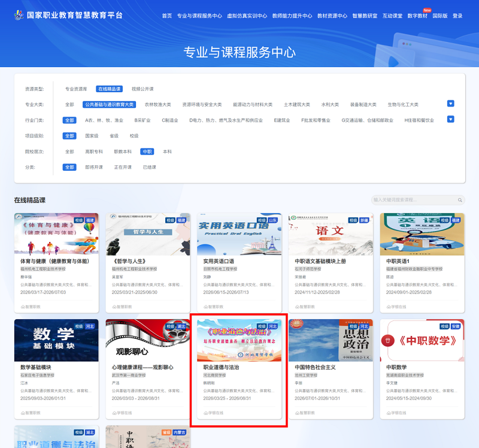Open the 思想政治 course thumbnail
479x448 pixels.
(331, 340)
